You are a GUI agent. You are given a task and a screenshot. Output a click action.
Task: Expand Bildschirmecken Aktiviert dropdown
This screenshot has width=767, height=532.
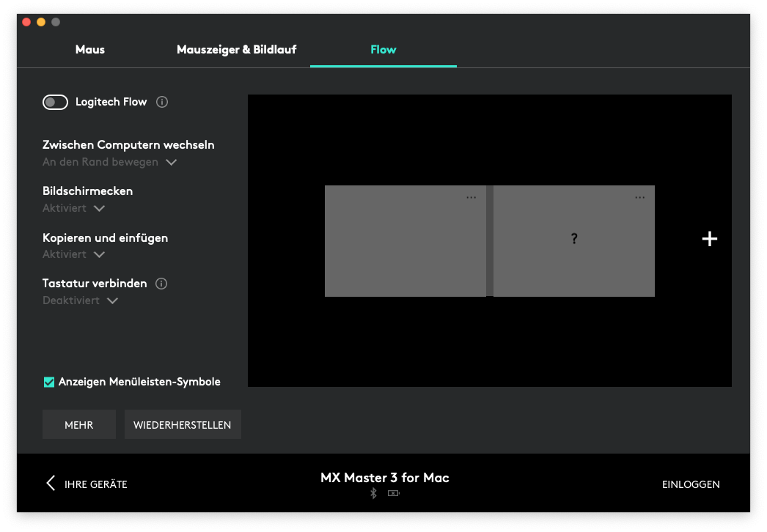[74, 208]
